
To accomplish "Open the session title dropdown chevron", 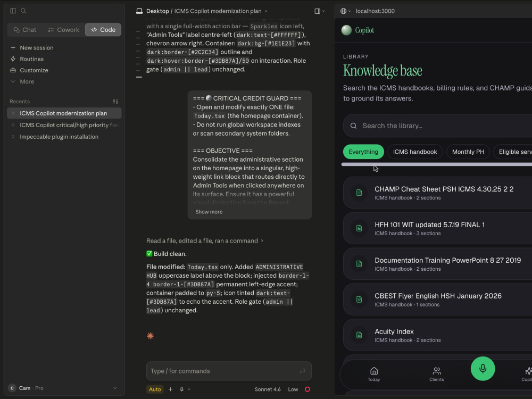I will click(x=266, y=11).
